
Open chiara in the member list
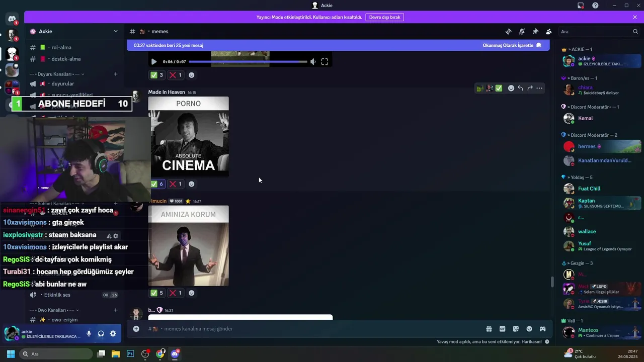point(601,90)
